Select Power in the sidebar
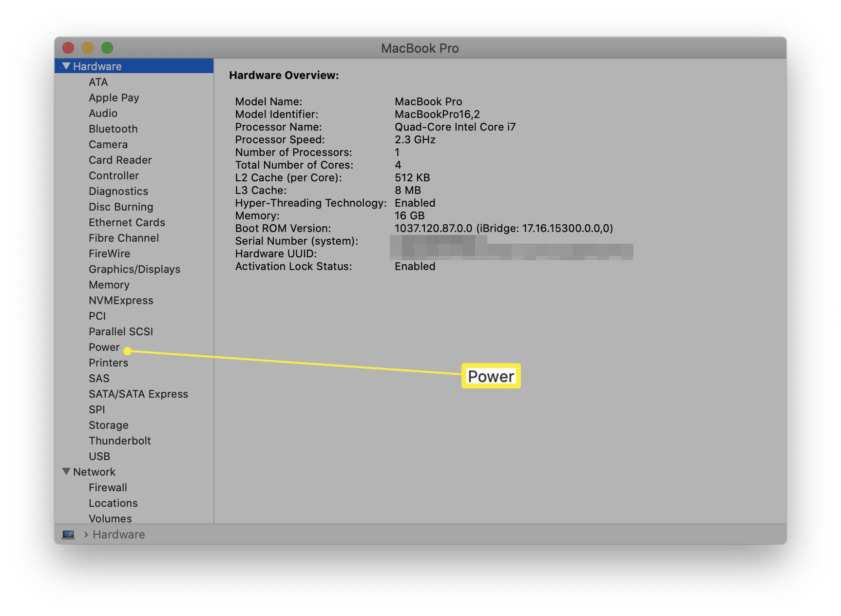The image size is (841, 616). [104, 347]
